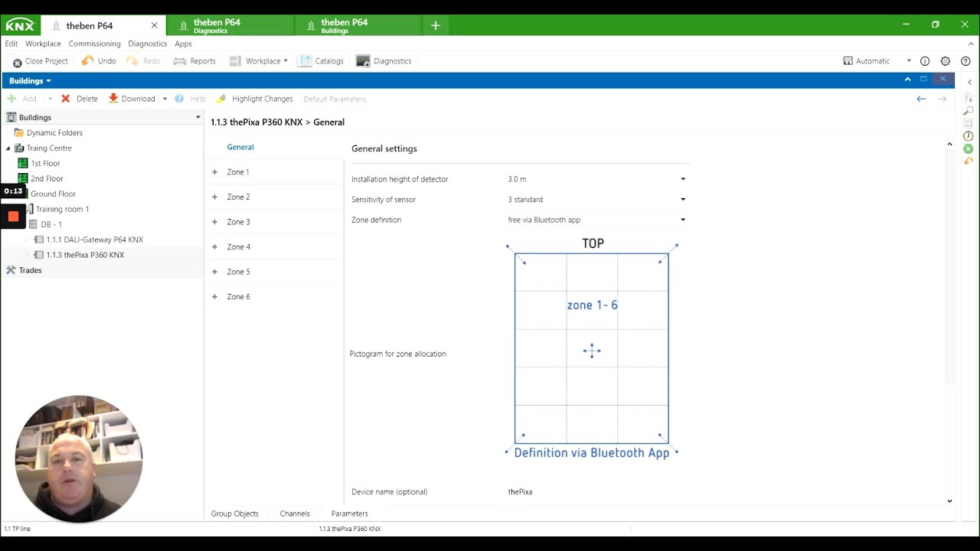Click the red Delete X icon

point(66,99)
